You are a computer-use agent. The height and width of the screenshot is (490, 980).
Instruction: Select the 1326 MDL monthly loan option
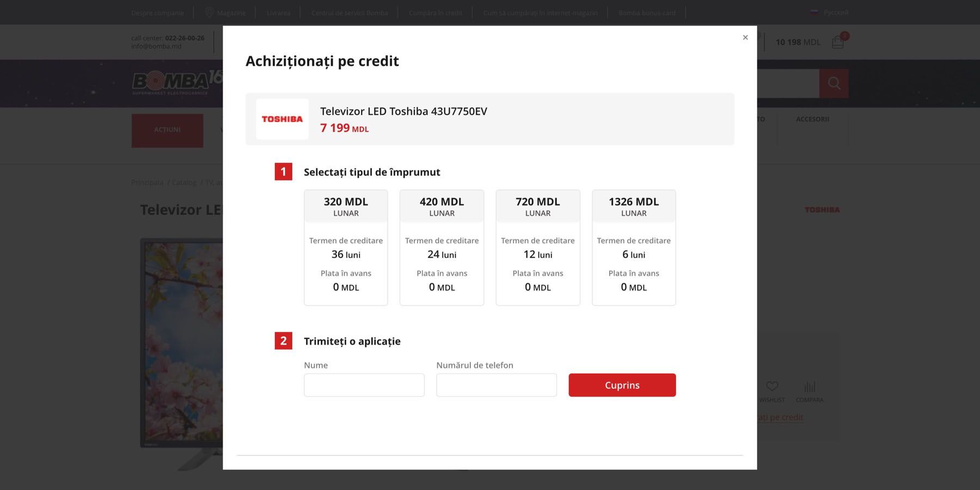[x=634, y=248]
